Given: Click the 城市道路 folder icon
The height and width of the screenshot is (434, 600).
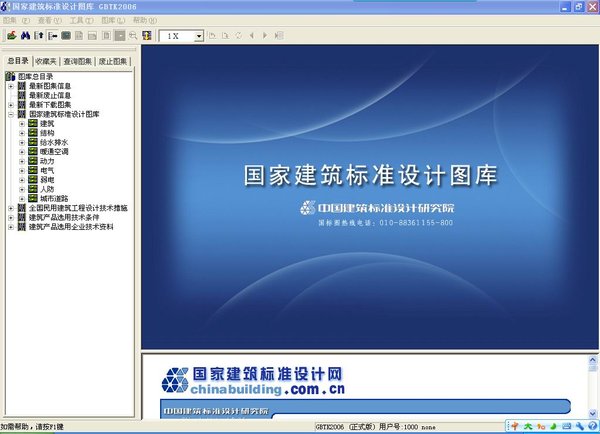Looking at the screenshot, I should [33, 199].
